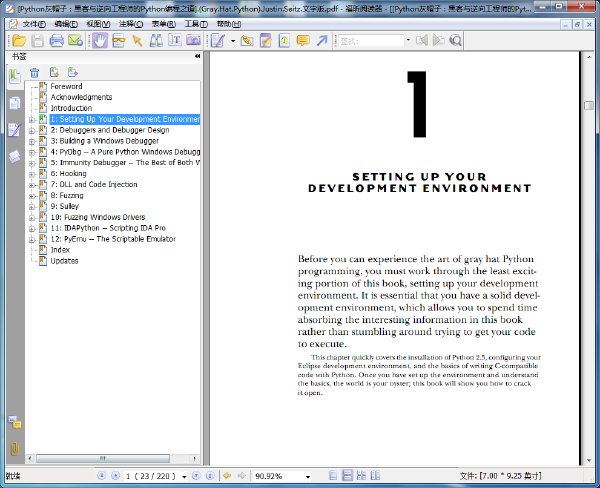600x488 pixels.
Task: Click the bookmark icon with green arrow
Action: coord(72,72)
